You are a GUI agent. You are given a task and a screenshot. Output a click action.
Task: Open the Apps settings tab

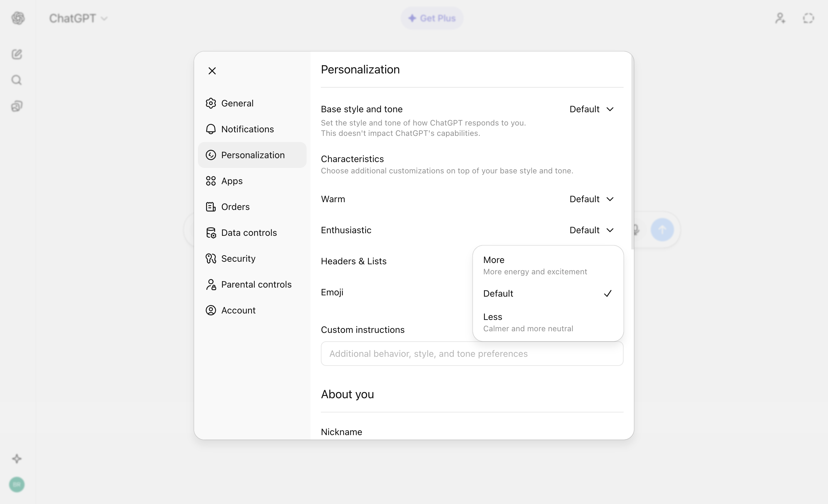(x=252, y=181)
